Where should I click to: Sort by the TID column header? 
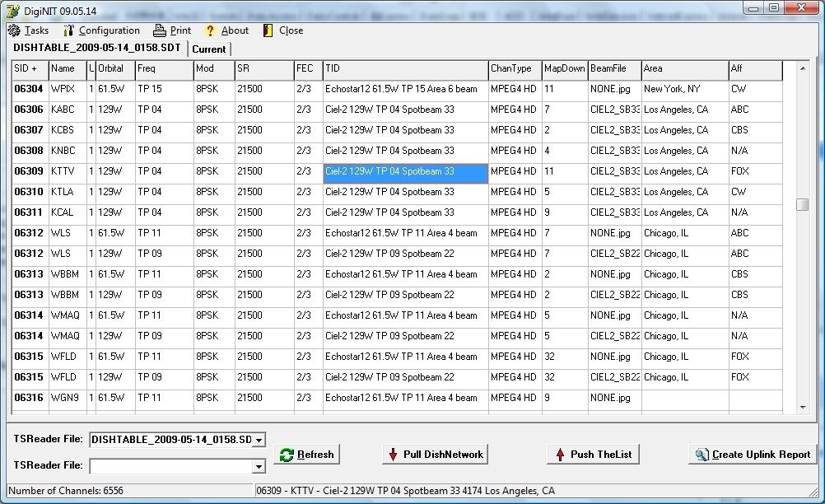pyautogui.click(x=406, y=70)
